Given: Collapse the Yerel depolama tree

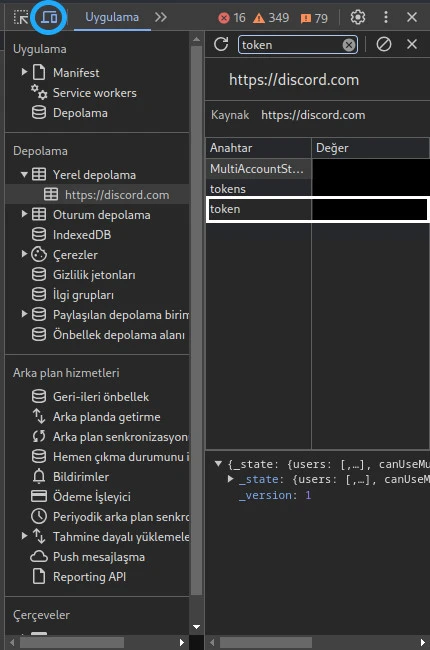Looking at the screenshot, I should coord(24,175).
